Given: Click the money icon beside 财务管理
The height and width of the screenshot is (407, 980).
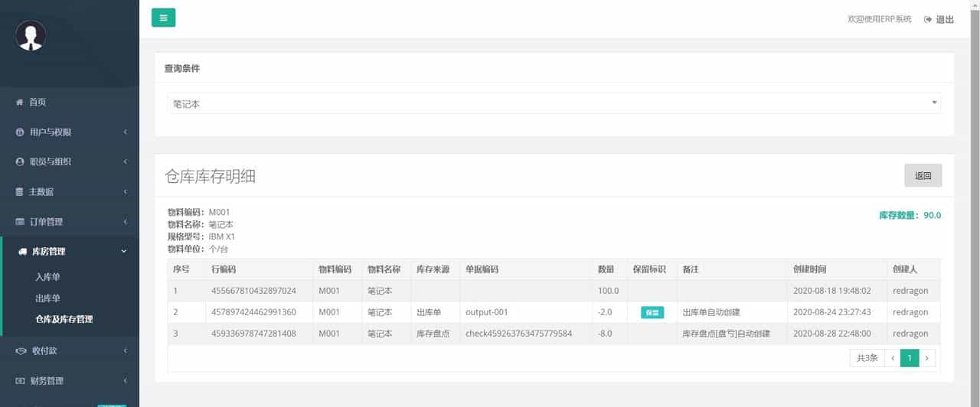Looking at the screenshot, I should click(x=21, y=380).
